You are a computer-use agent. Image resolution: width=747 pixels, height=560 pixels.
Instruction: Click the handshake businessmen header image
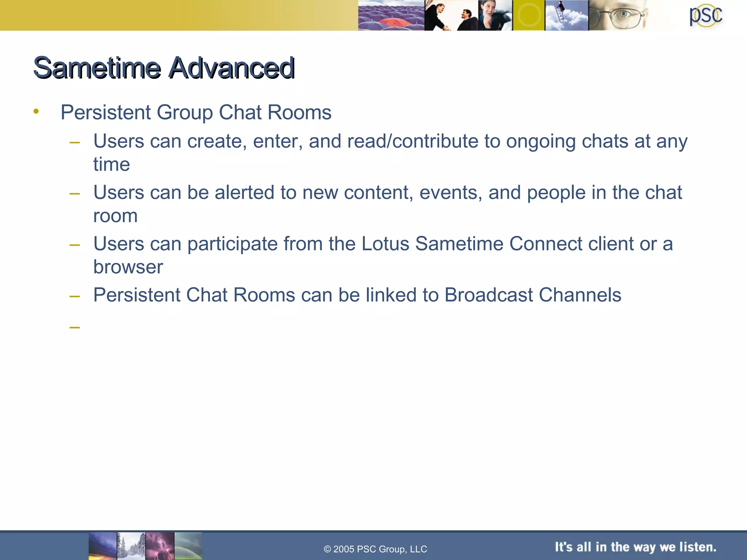click(x=451, y=15)
